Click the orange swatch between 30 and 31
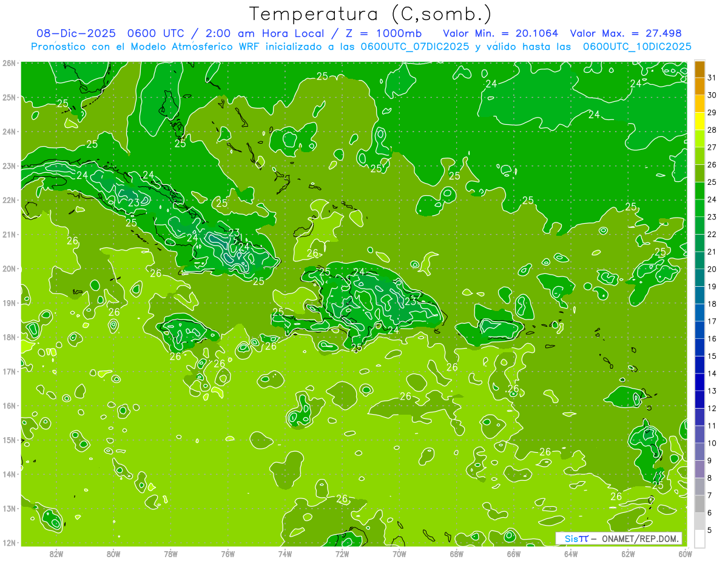The image size is (728, 562). click(699, 86)
